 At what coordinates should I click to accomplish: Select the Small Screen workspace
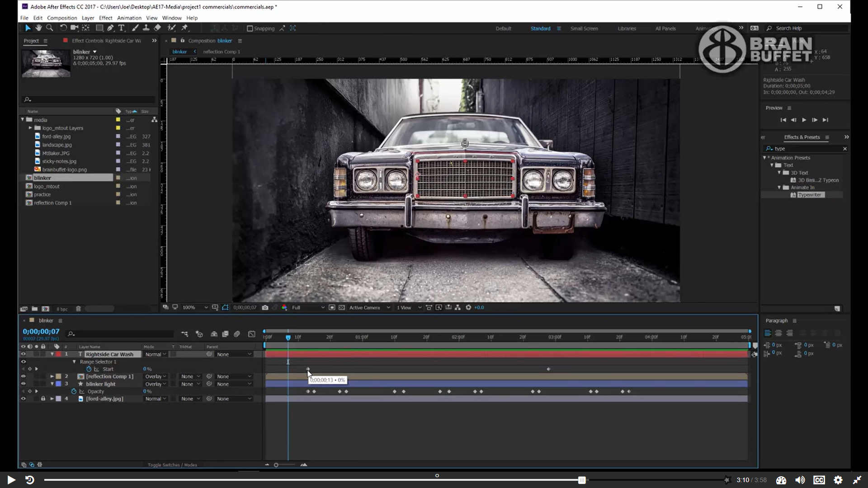[584, 28]
